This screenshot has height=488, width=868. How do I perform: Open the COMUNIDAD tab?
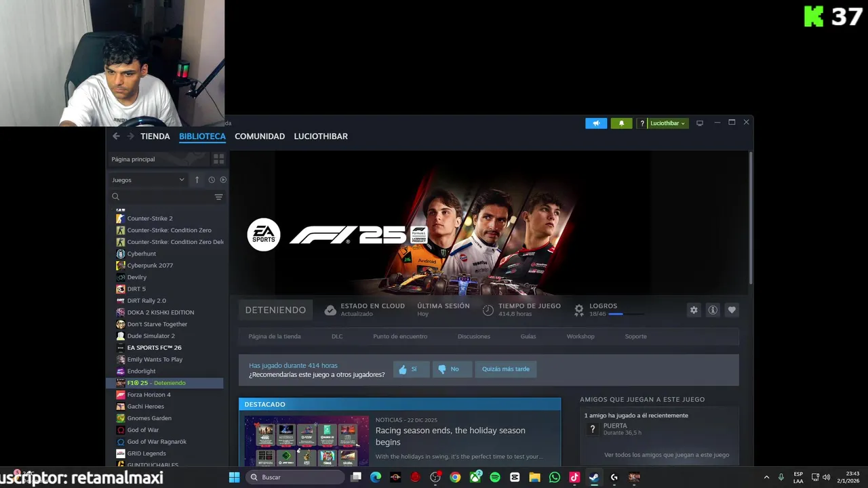[260, 136]
